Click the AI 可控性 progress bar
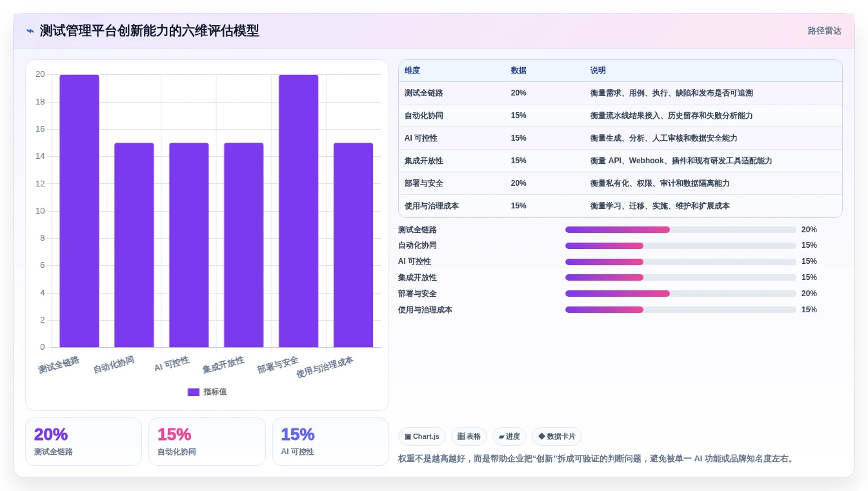 (x=681, y=262)
